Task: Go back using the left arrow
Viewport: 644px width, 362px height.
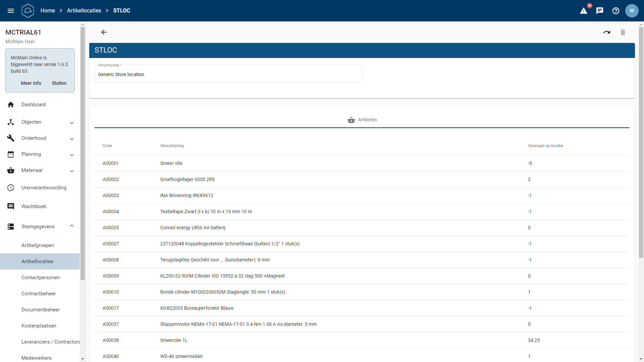Action: click(104, 32)
